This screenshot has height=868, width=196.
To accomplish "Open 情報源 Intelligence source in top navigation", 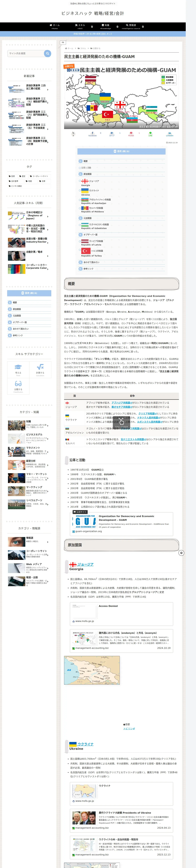I will pyautogui.click(x=131, y=27).
